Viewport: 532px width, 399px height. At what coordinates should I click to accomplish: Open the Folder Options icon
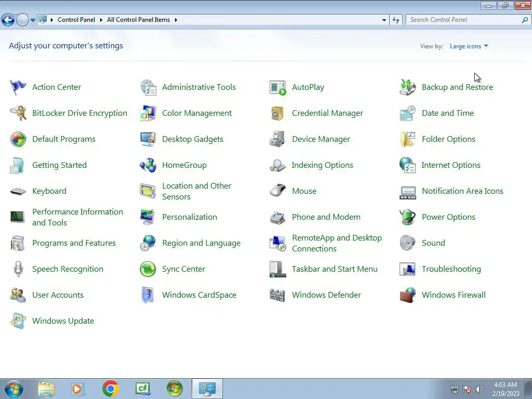pos(407,139)
